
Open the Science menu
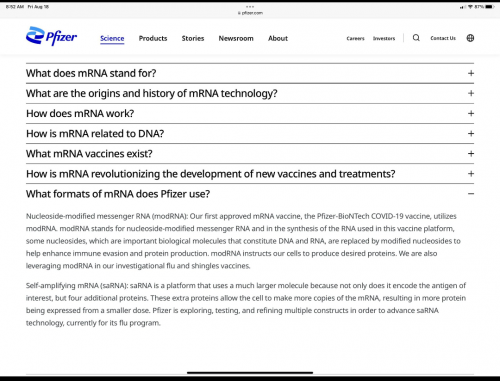[112, 38]
